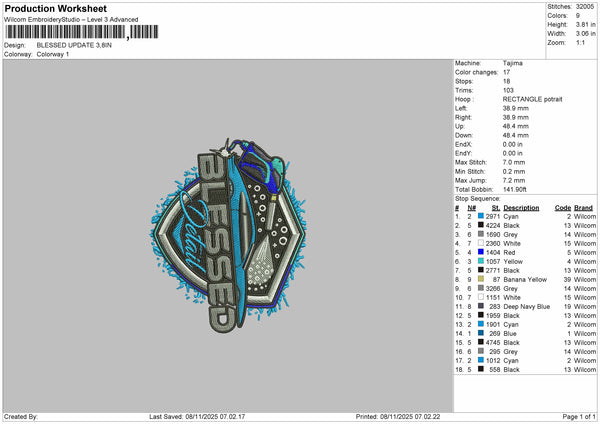Screen dimensions: 600x424
Task: Choose the teal swatch labeled Yellow in row 6
Action: click(x=481, y=261)
